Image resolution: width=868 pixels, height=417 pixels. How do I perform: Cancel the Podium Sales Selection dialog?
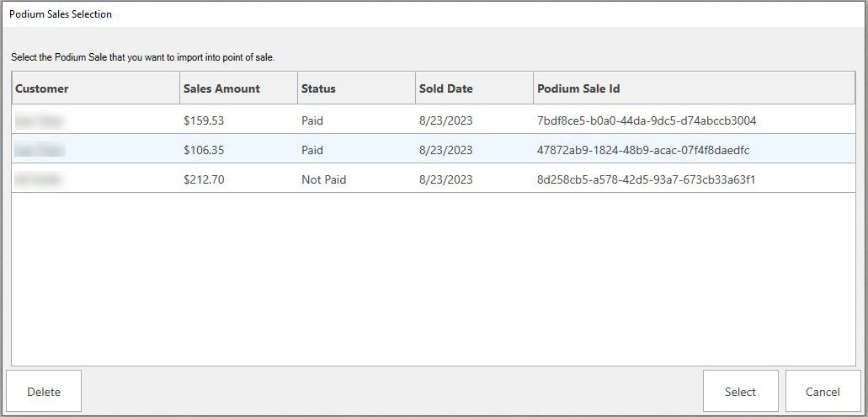click(x=823, y=392)
